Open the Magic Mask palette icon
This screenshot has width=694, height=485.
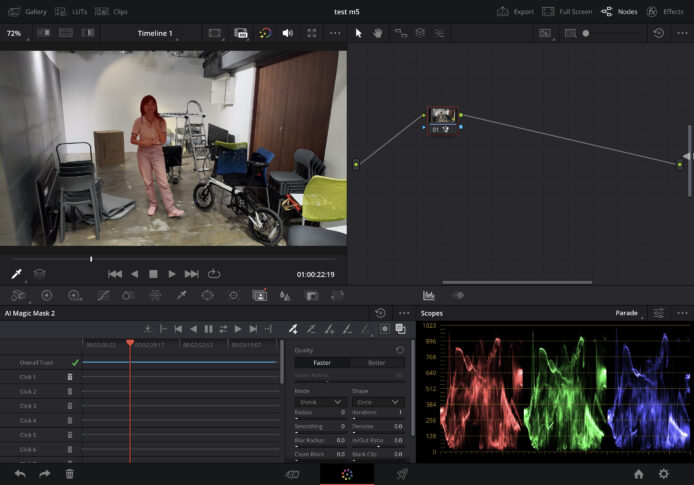pyautogui.click(x=259, y=295)
